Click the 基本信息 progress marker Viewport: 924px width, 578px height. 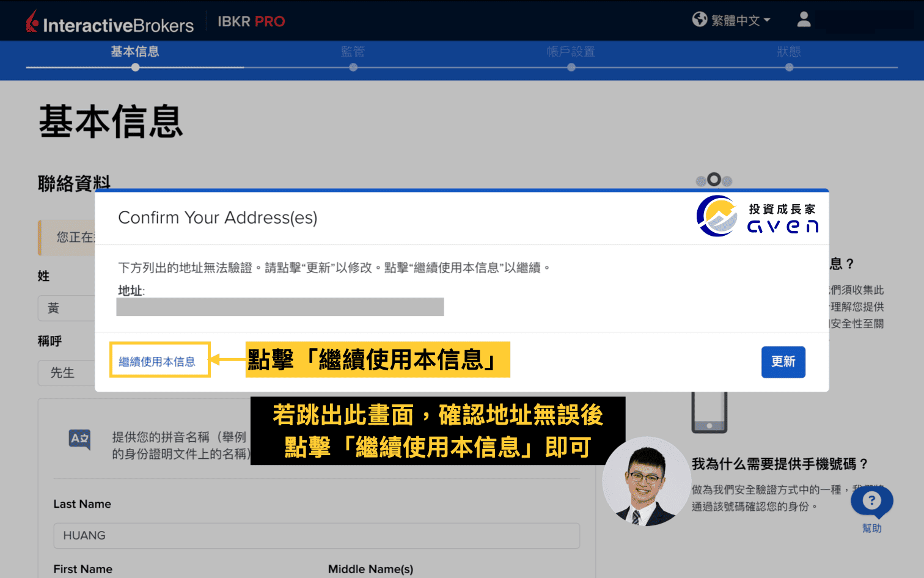[x=134, y=67]
